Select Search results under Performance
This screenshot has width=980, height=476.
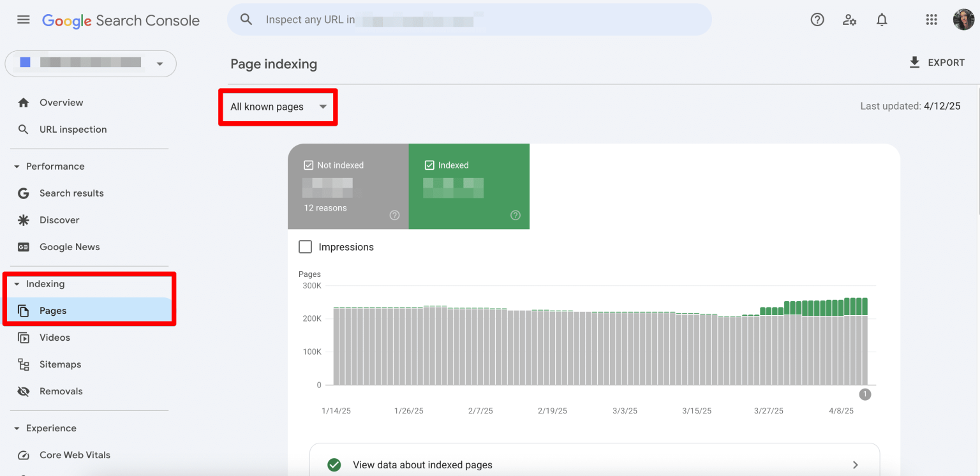[x=71, y=193]
